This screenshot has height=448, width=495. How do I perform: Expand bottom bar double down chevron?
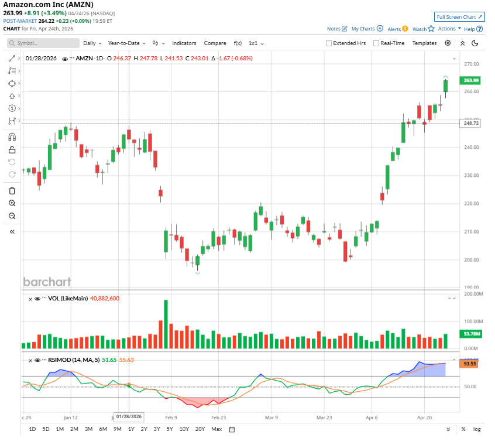[448, 429]
